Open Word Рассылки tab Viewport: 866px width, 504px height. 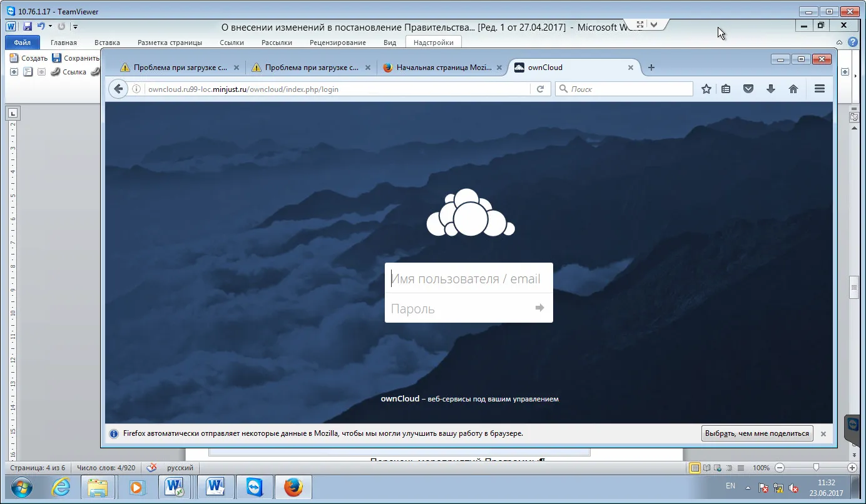(277, 43)
